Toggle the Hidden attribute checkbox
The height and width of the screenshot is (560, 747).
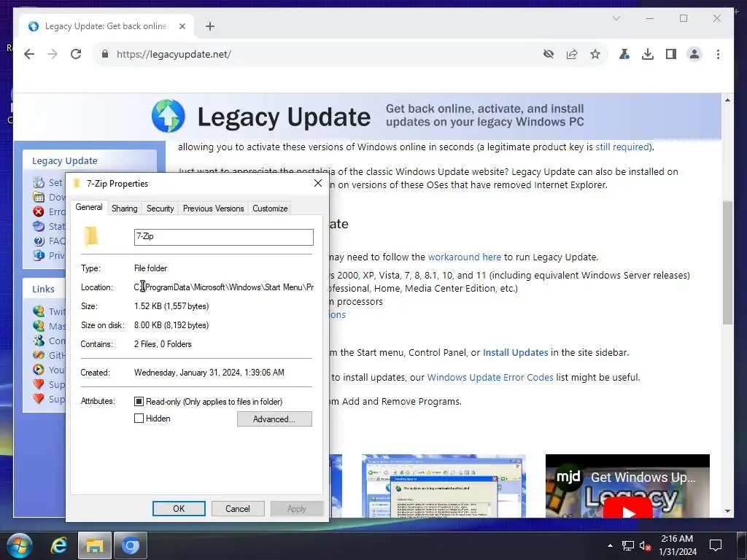click(x=139, y=418)
